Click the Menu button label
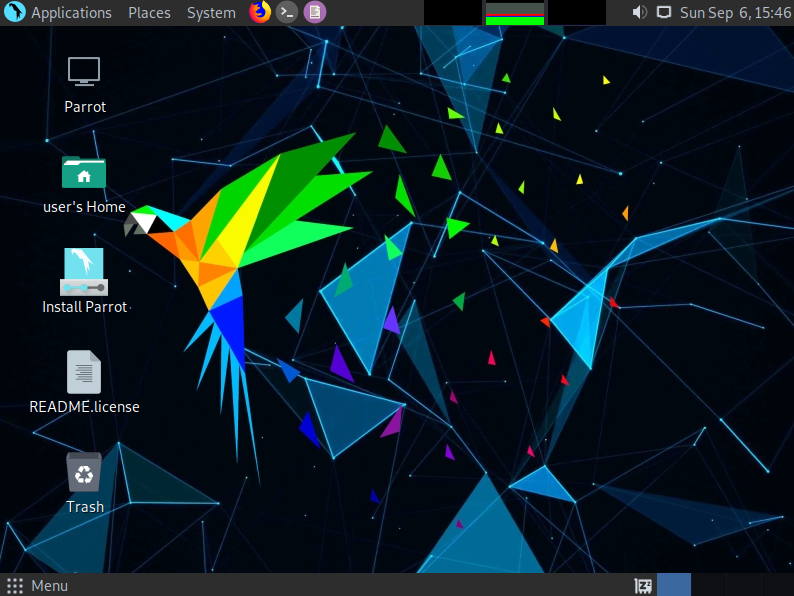The height and width of the screenshot is (596, 794). click(50, 586)
